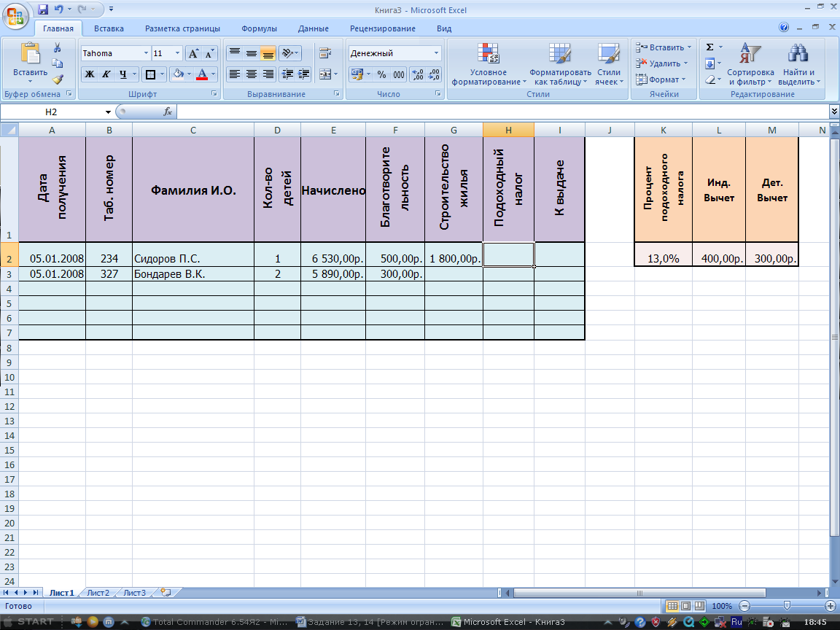Apply the fill color bucket
This screenshot has width=840, height=630.
pos(179,74)
